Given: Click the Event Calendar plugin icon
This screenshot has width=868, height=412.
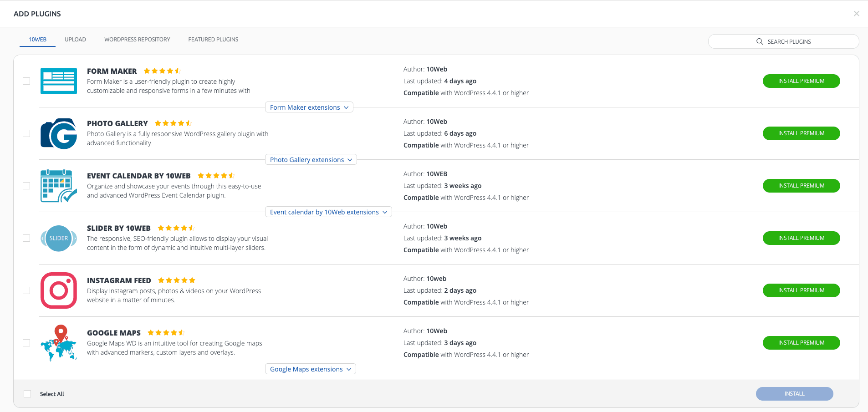Looking at the screenshot, I should (x=59, y=186).
